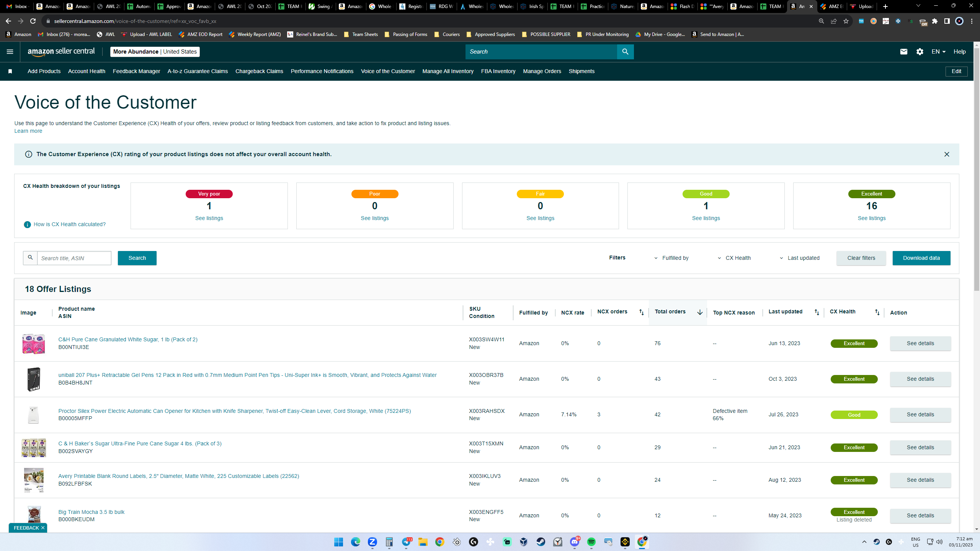Viewport: 980px width, 551px height.
Task: Expand the Last updated filter dropdown
Action: [x=800, y=258]
